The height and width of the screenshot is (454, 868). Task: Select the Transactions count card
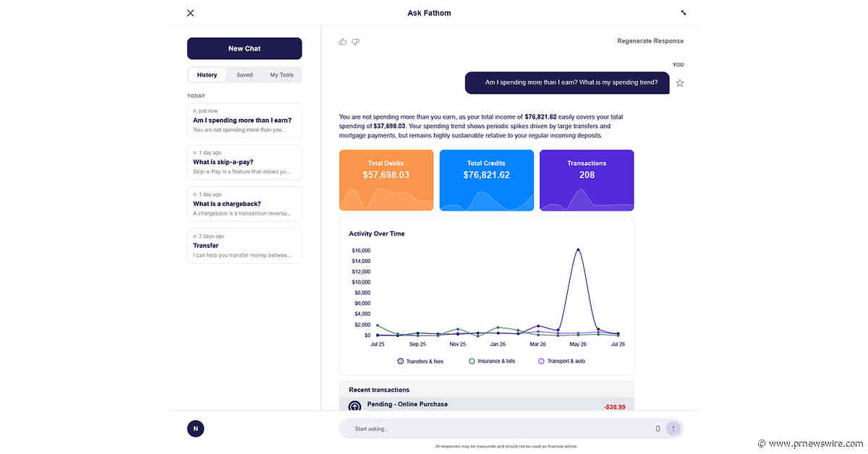587,180
